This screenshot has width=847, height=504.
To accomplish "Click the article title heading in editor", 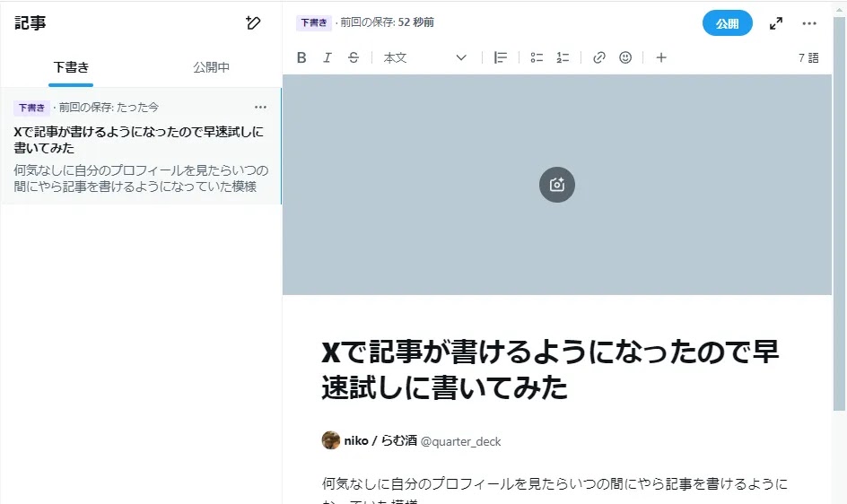I will pos(550,369).
